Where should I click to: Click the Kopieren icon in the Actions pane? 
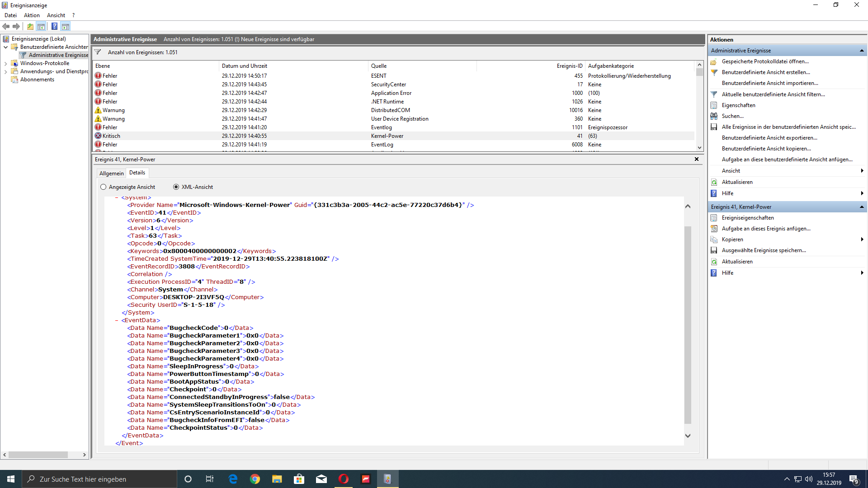[714, 239]
